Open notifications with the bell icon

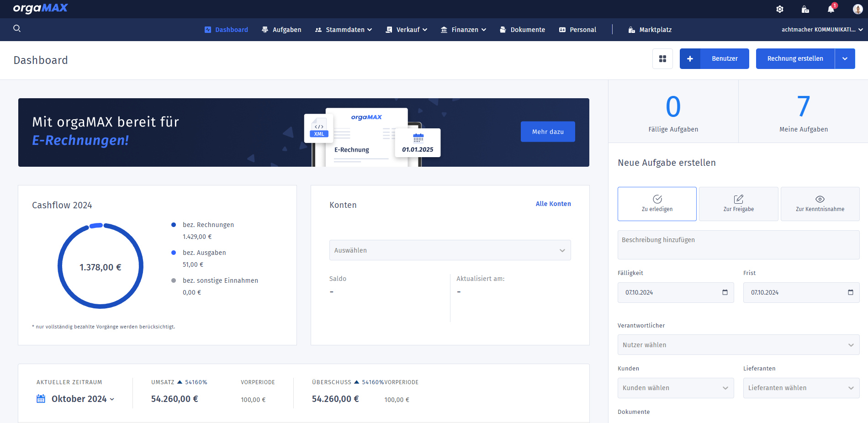click(x=831, y=9)
